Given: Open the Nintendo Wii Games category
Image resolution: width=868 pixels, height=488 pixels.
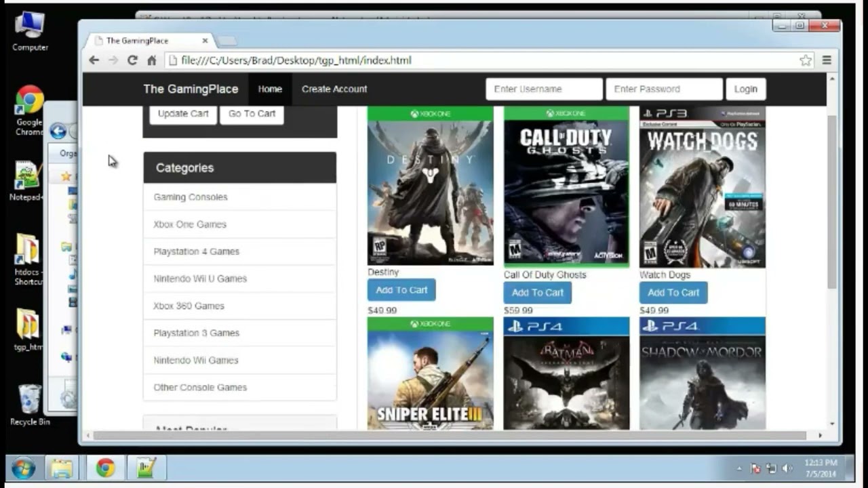Looking at the screenshot, I should coord(240,360).
